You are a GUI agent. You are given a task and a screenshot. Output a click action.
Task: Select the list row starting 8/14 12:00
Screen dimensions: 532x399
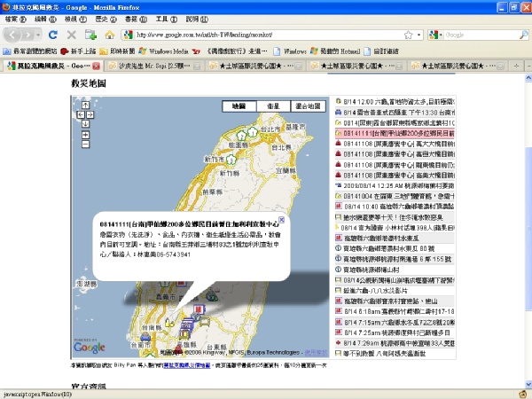395,101
